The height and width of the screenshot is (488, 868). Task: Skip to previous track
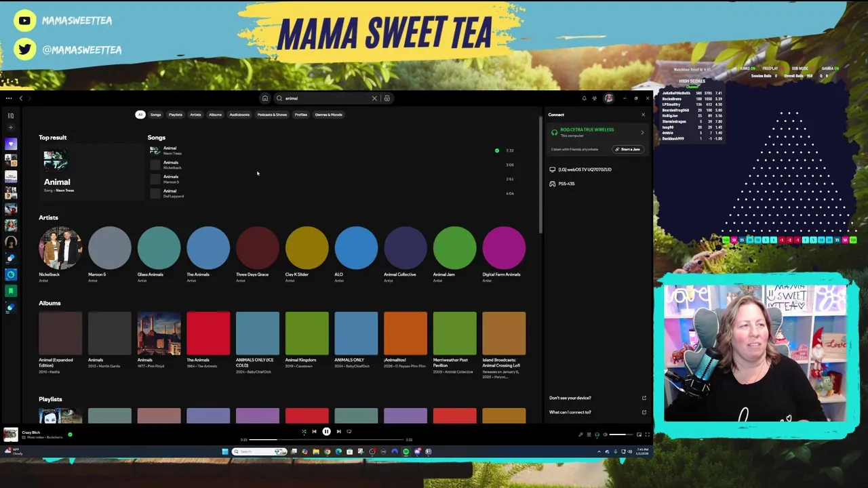coord(314,432)
